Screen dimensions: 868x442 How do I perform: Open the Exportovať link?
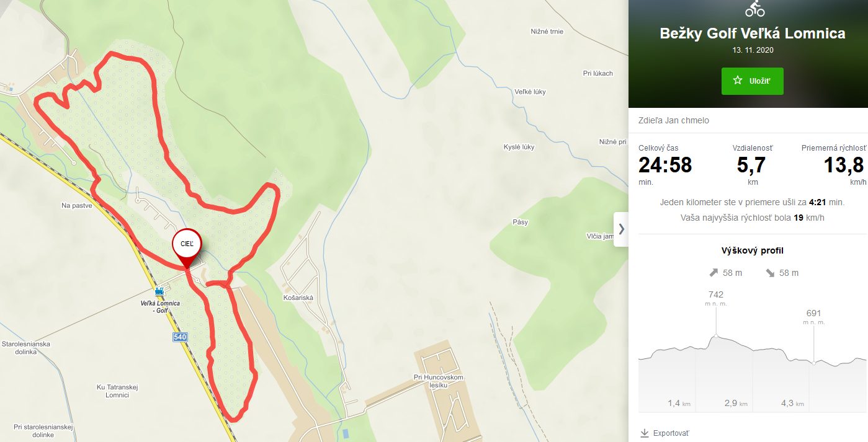pyautogui.click(x=671, y=433)
